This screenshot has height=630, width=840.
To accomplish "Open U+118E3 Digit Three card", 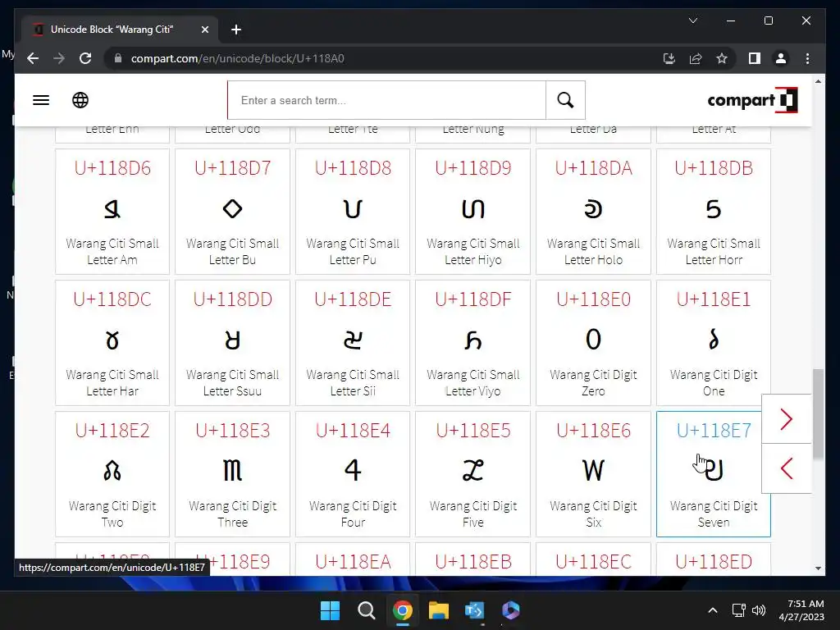I will tap(232, 474).
